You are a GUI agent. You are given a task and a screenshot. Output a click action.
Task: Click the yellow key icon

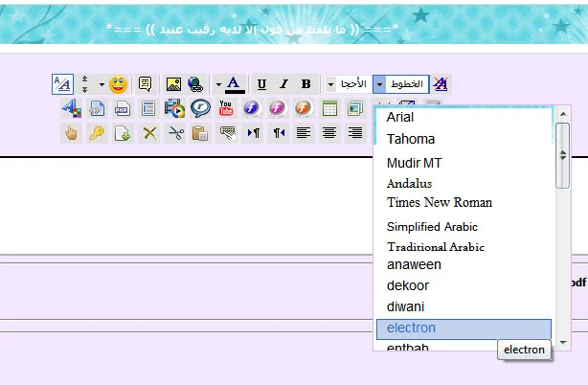(x=97, y=133)
